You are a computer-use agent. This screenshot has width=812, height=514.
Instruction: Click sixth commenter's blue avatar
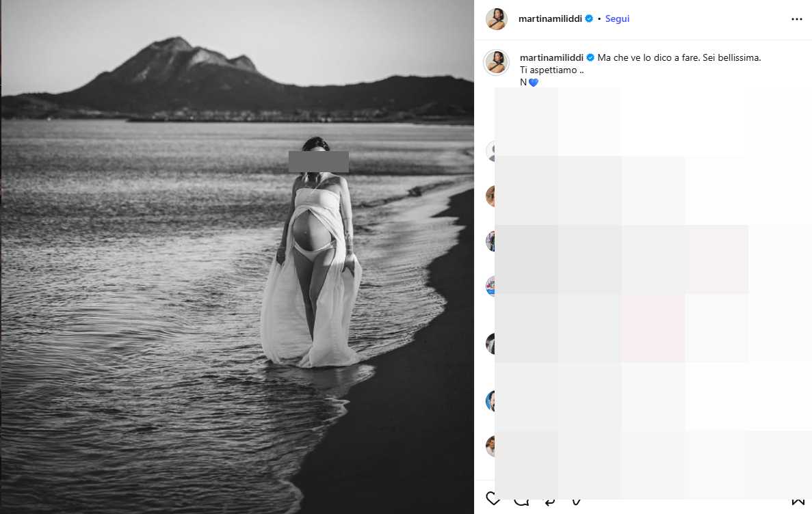tap(490, 401)
